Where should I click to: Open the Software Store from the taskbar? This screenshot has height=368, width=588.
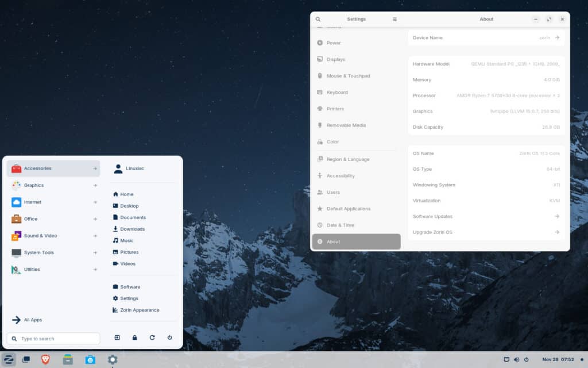click(x=91, y=361)
